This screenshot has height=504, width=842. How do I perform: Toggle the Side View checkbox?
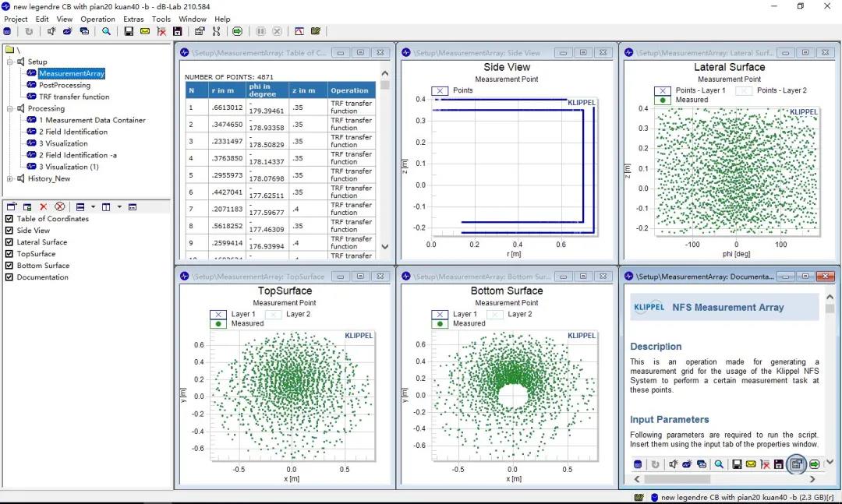coord(9,231)
